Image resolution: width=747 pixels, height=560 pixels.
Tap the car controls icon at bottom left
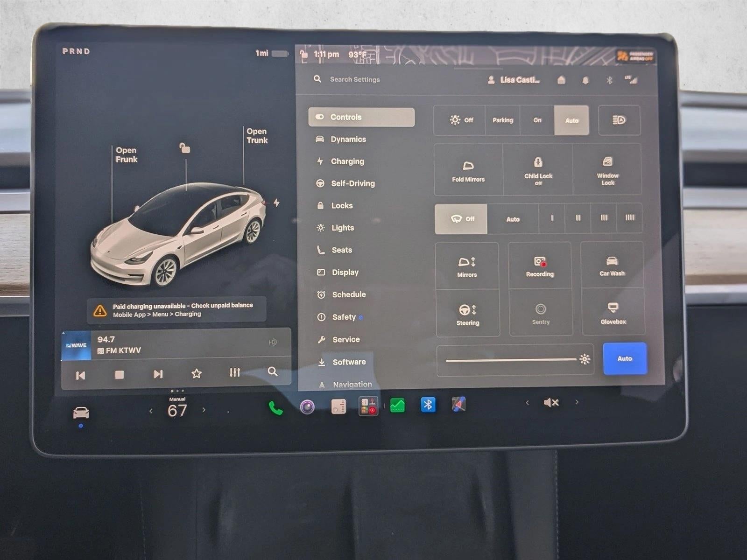81,413
